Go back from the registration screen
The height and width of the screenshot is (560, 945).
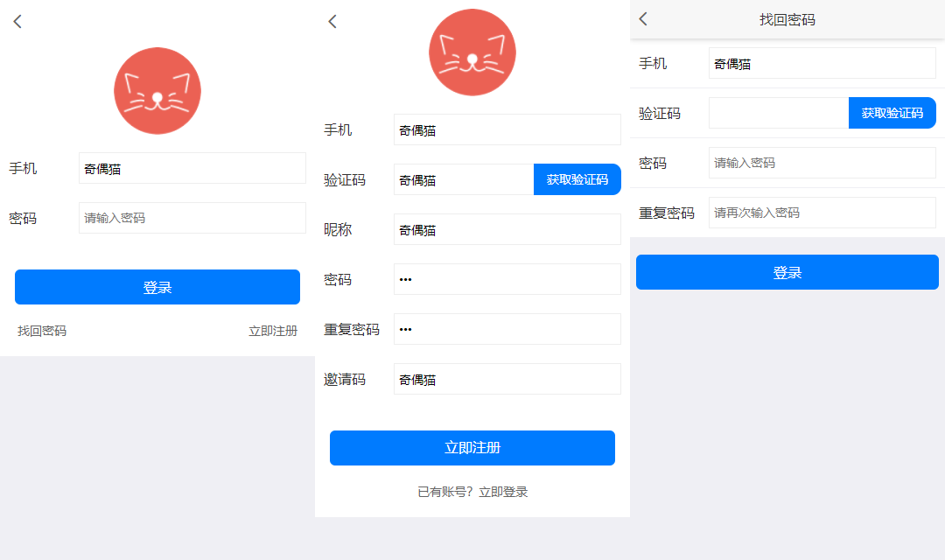point(332,22)
